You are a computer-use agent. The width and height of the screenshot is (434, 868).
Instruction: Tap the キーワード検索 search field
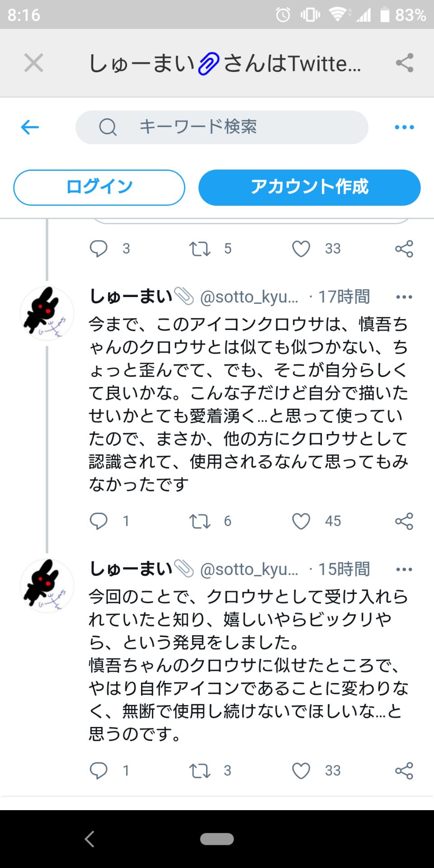coord(222,127)
